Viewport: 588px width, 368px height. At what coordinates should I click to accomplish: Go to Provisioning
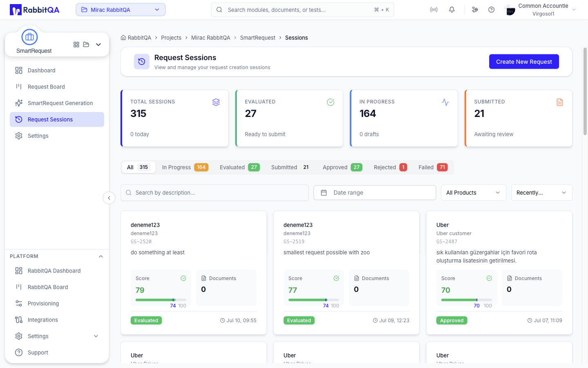[x=57, y=303]
